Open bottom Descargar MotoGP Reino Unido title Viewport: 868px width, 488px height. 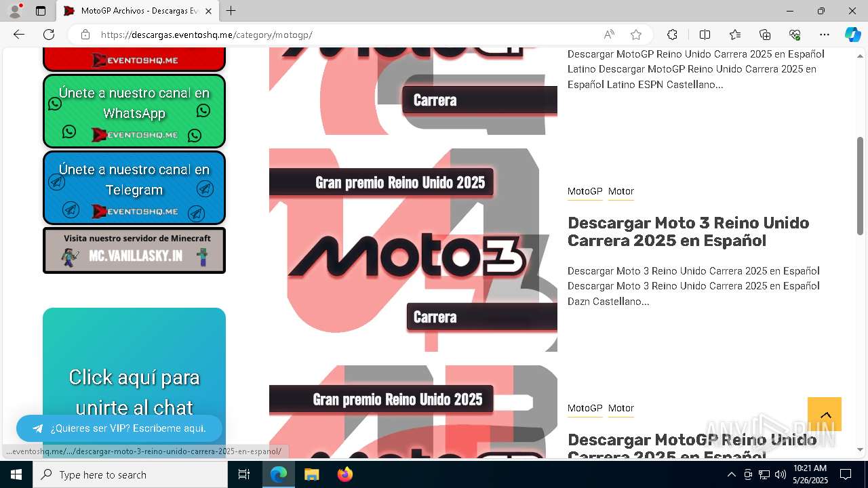point(692,445)
